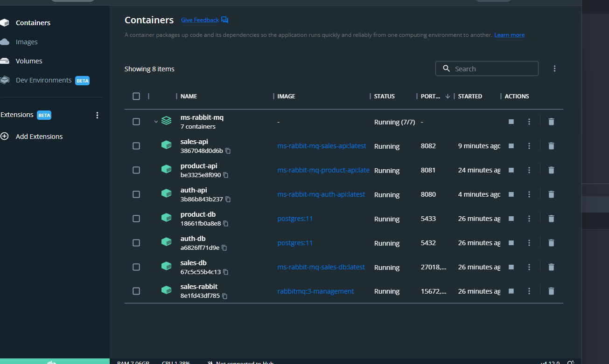Screen dimensions: 609x364
Task: Copy auth-api container ID 3b86b843b237
Action: (228, 199)
